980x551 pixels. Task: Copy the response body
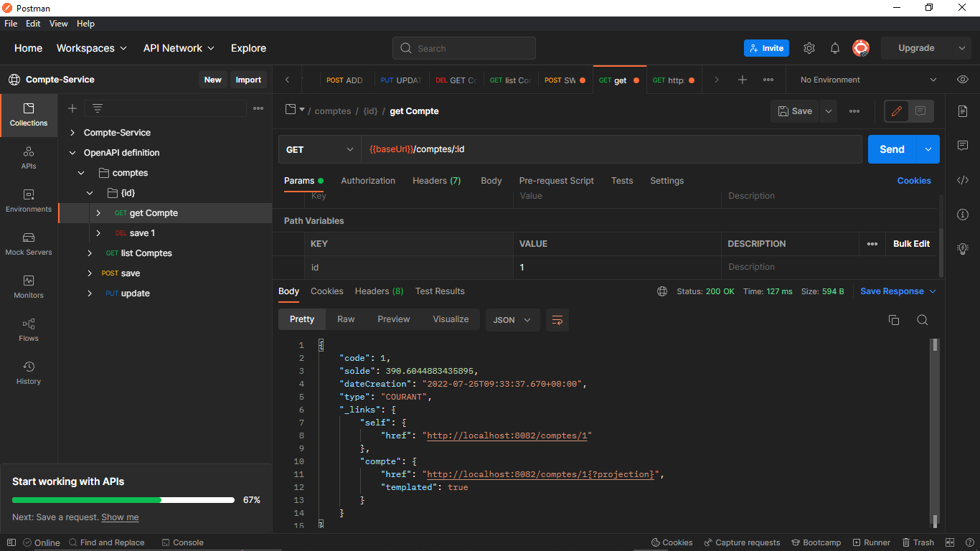click(894, 319)
